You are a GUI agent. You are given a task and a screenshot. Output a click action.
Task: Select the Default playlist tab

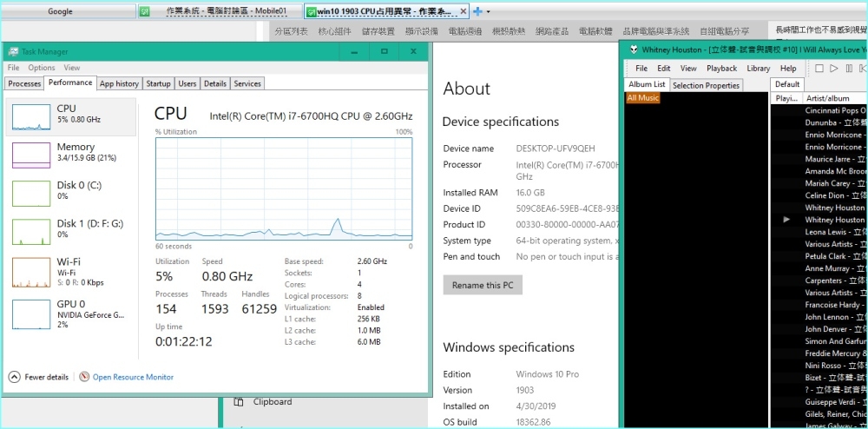pos(786,84)
